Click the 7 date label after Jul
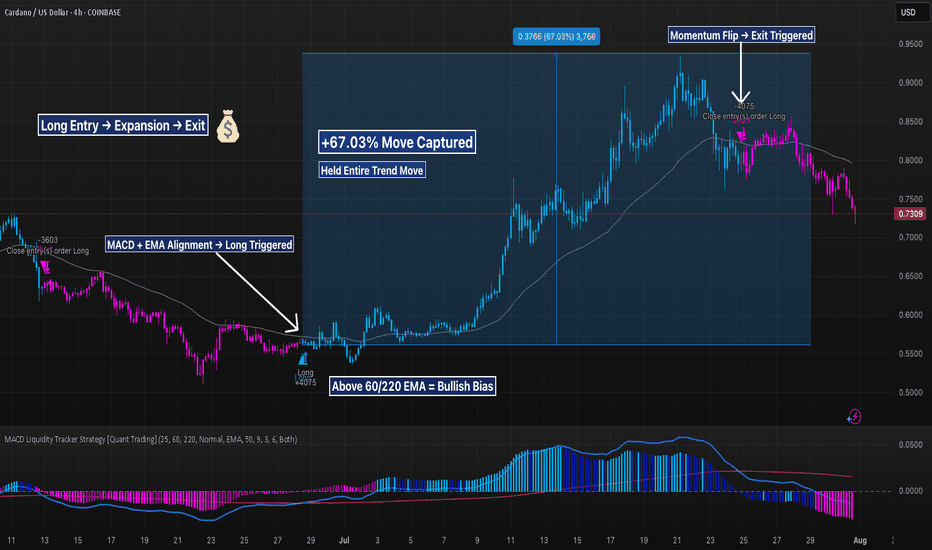932x550 pixels. click(x=444, y=540)
